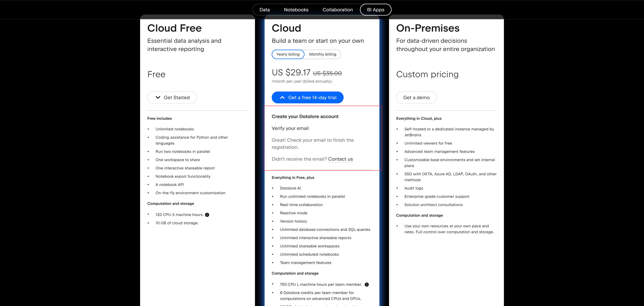Click the Audit logs item
Viewport: 644px width, 306px height.
[414, 188]
